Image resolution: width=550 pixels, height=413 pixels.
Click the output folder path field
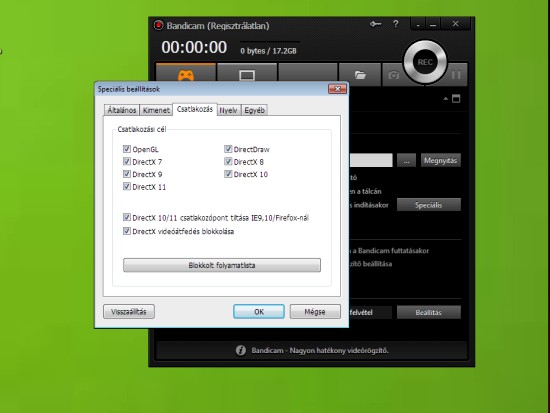371,160
